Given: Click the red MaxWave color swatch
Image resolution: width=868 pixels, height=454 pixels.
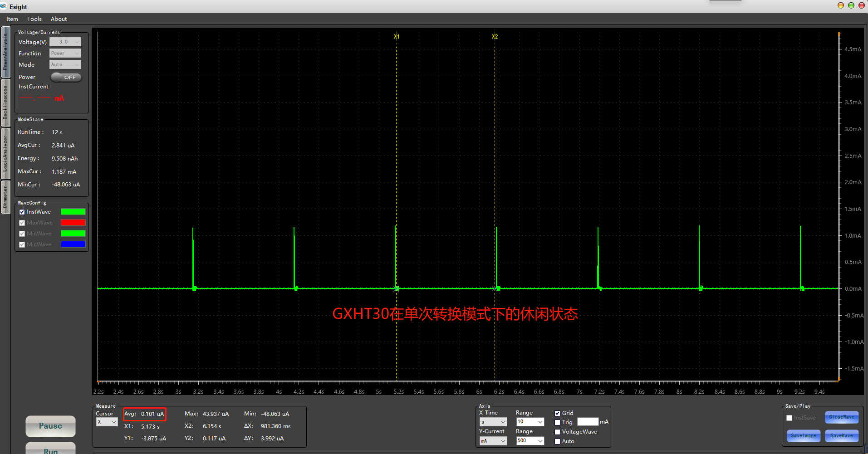Looking at the screenshot, I should pyautogui.click(x=73, y=223).
